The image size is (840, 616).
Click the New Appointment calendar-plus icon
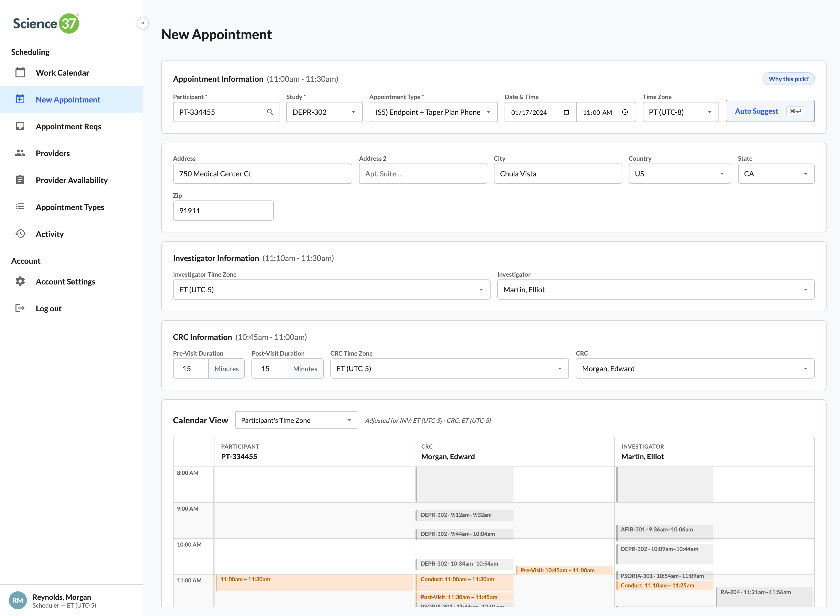[x=20, y=99]
